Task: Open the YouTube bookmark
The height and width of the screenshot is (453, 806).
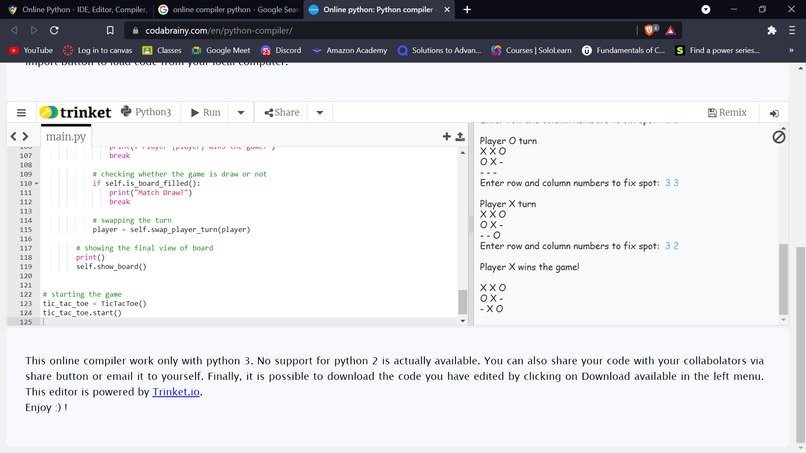Action: click(x=31, y=50)
